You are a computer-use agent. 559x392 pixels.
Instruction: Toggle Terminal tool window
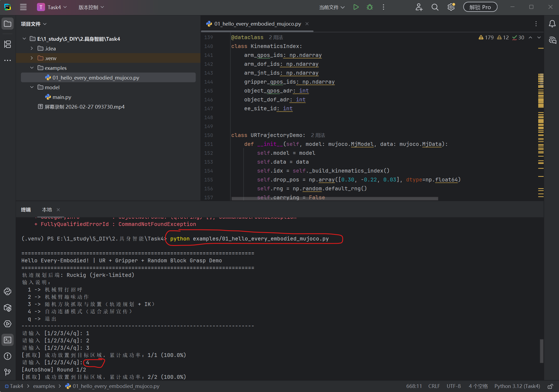(x=8, y=340)
